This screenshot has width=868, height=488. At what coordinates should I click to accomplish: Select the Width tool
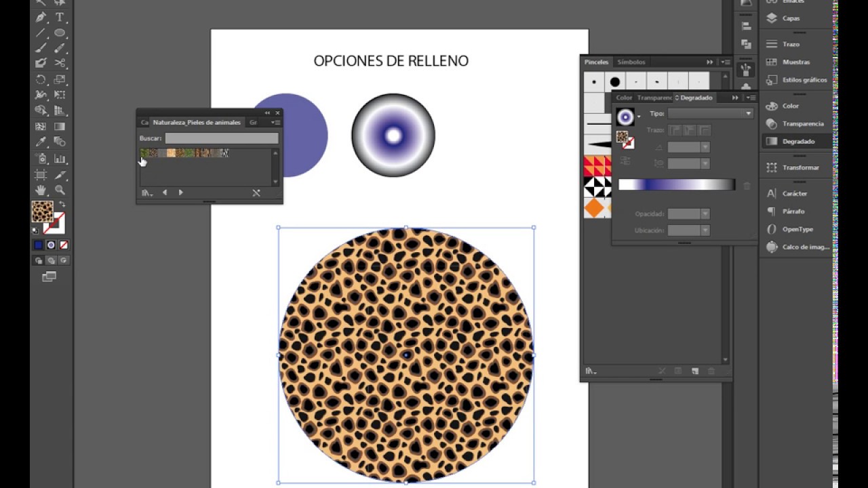41,95
